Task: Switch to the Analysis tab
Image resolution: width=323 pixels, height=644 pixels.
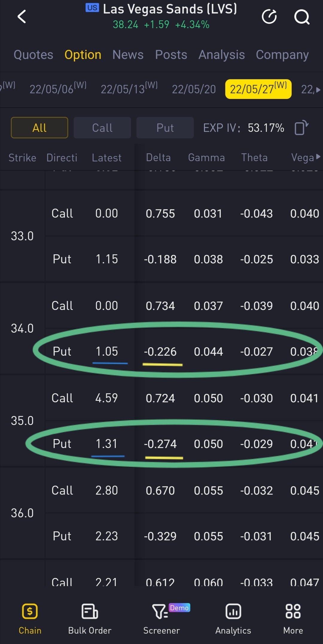Action: point(222,55)
